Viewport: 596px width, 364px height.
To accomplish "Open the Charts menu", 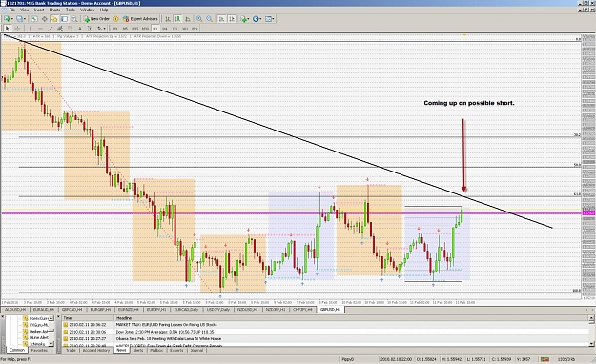I will tap(54, 10).
